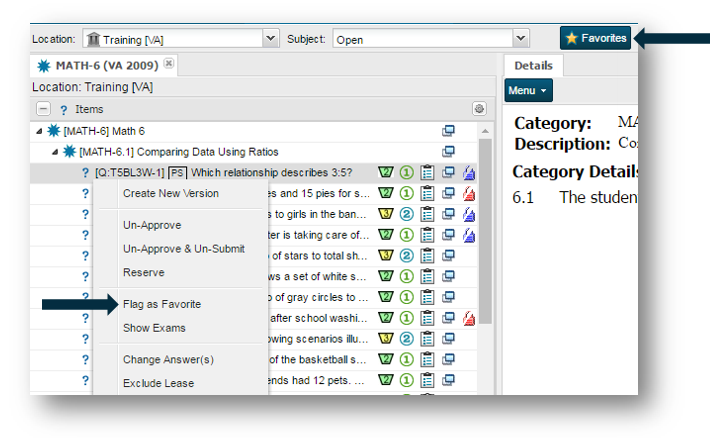
Task: Choose Exclude Lease in context menu
Action: click(x=158, y=383)
